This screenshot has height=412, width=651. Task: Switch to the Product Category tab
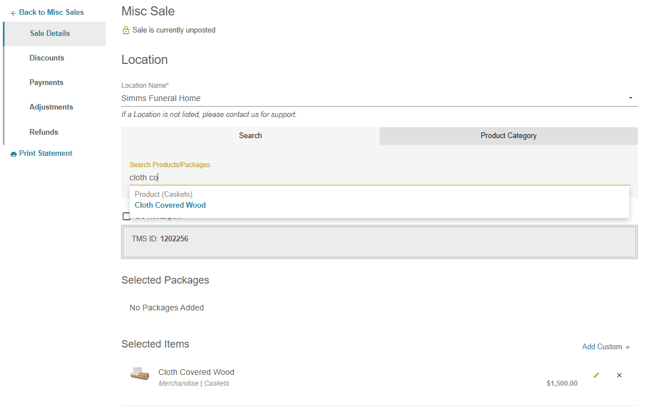pyautogui.click(x=508, y=136)
